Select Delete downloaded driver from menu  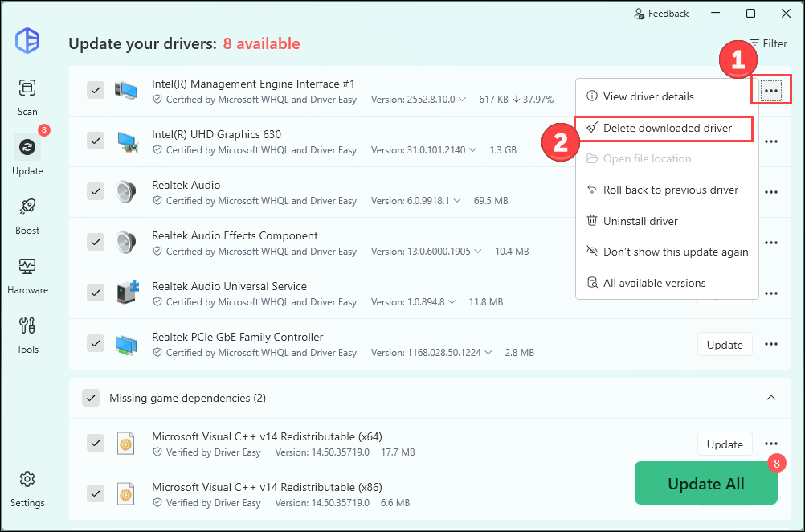pyautogui.click(x=667, y=128)
